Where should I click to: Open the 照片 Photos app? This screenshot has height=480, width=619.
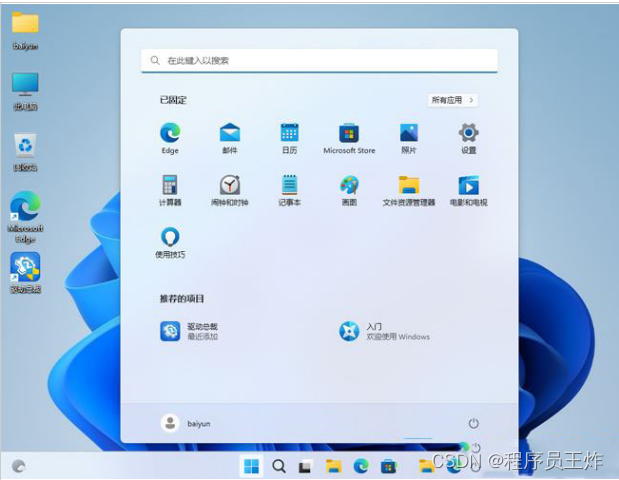click(x=409, y=139)
